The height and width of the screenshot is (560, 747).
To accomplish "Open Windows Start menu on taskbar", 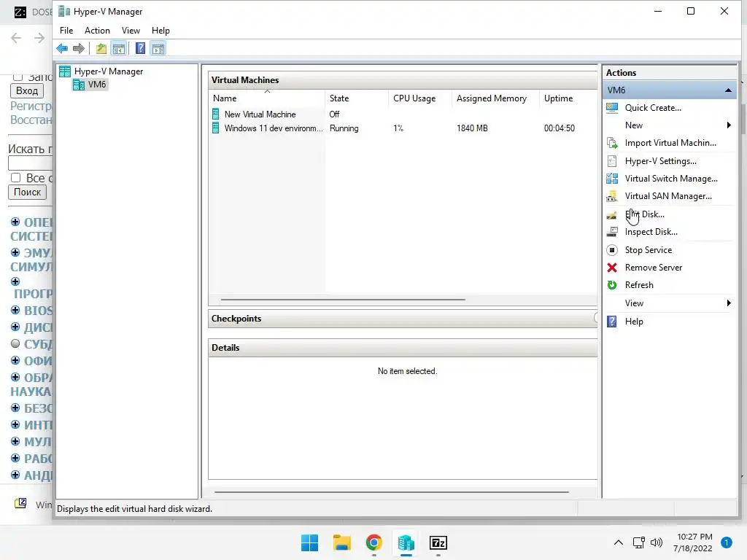I will [x=309, y=542].
